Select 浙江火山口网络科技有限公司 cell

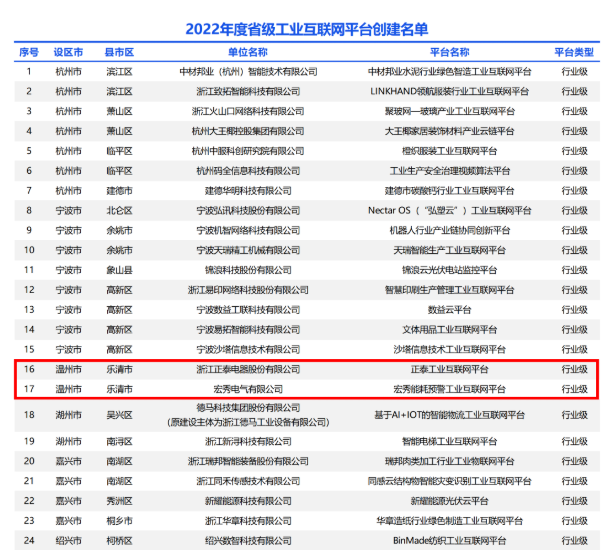(248, 111)
